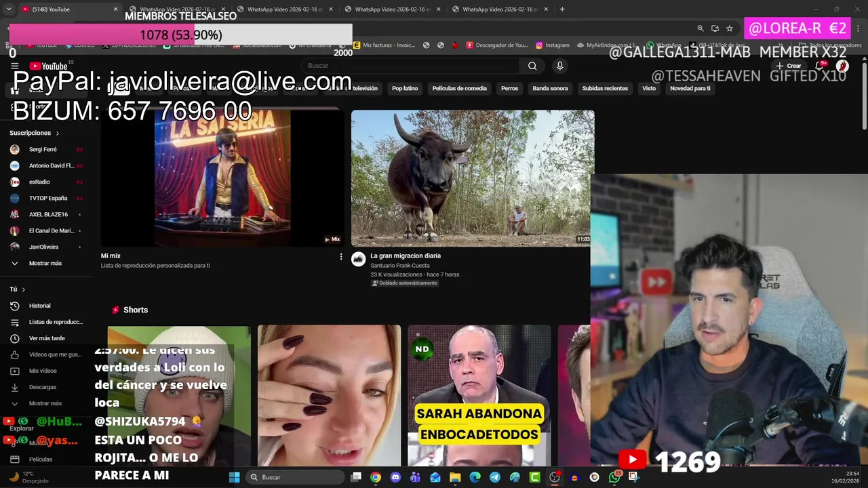Click Mostrar más under JaviOliveira subscription
This screenshot has height=488, width=868.
click(46, 263)
